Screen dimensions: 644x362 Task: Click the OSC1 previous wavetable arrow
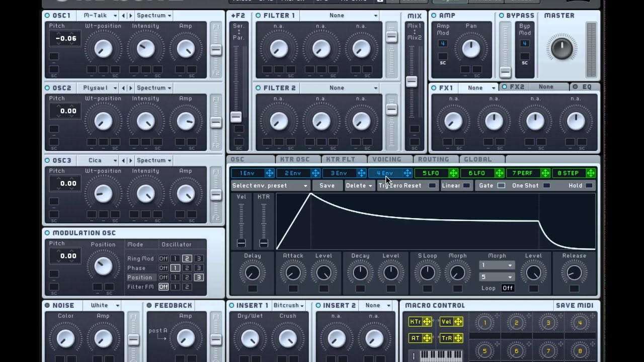click(x=124, y=16)
